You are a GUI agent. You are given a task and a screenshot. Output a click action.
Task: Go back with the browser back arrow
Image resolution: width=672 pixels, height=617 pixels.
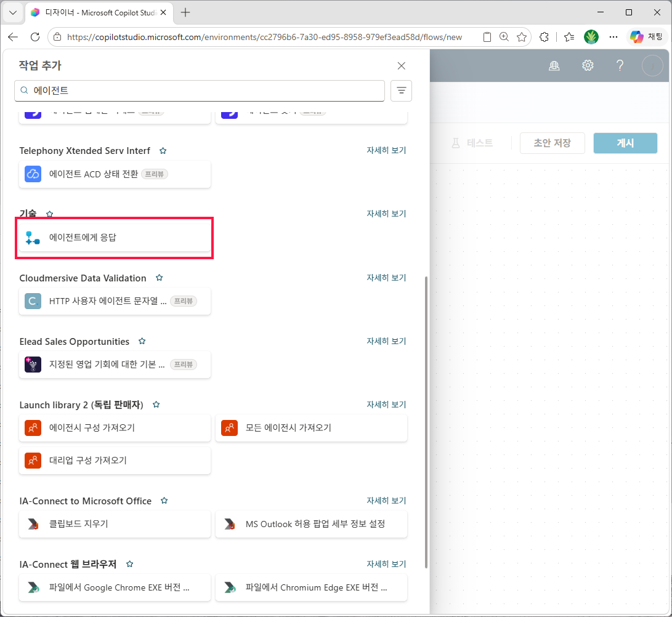click(x=13, y=37)
